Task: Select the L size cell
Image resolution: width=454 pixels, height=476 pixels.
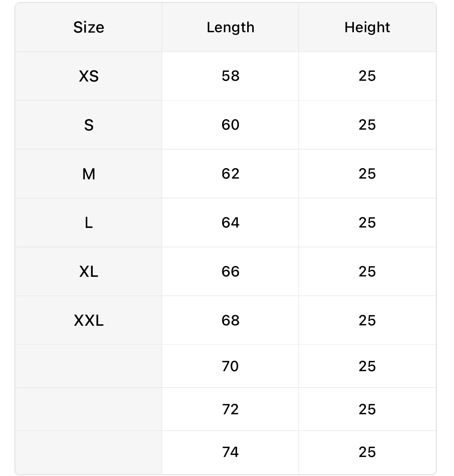Action: (88, 223)
